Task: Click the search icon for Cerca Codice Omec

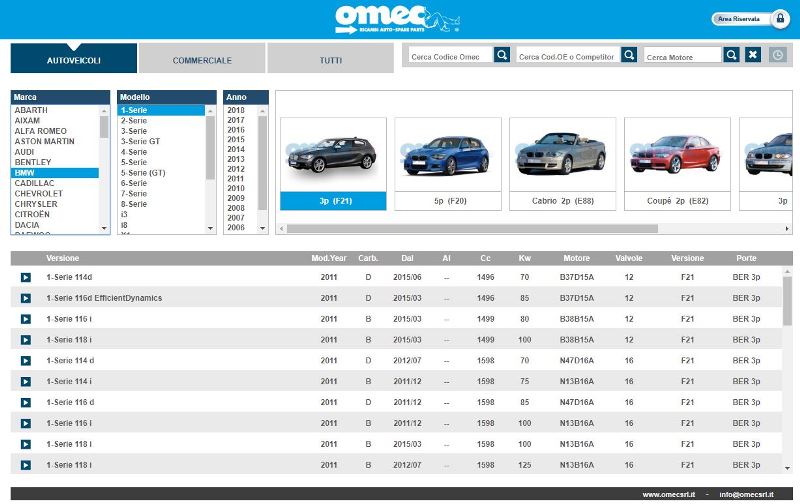Action: point(502,55)
